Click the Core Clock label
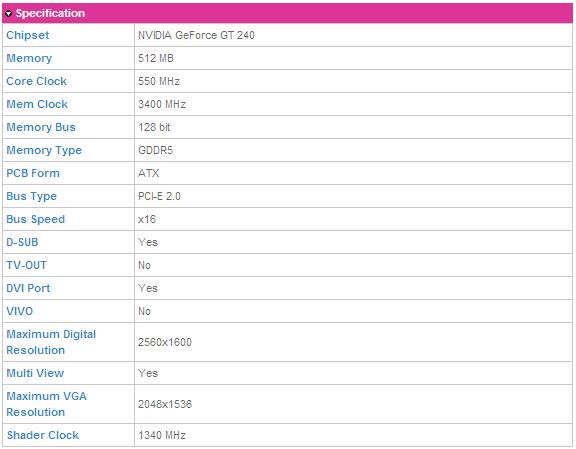The image size is (576, 449). point(36,81)
